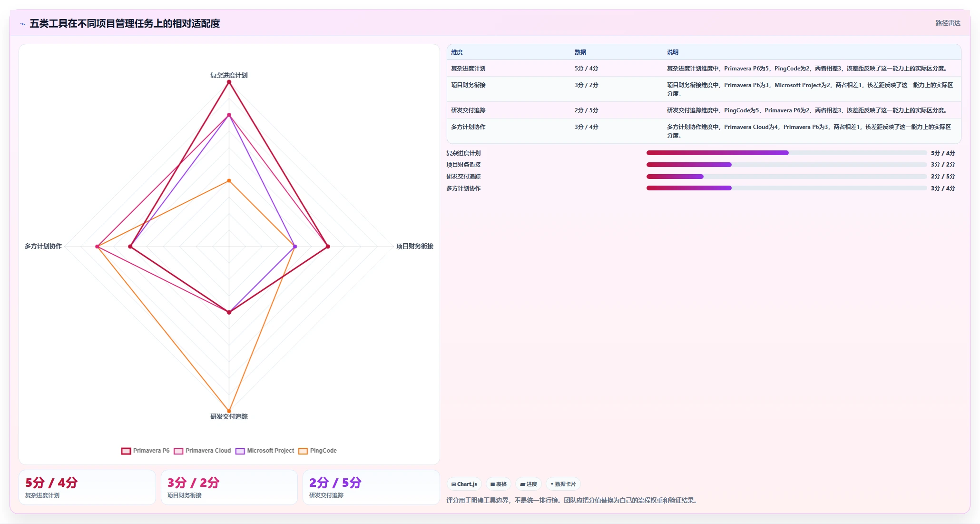This screenshot has width=980, height=524.
Task: Click the footer note starting 评分用于明确工具边界
Action: pyautogui.click(x=573, y=500)
